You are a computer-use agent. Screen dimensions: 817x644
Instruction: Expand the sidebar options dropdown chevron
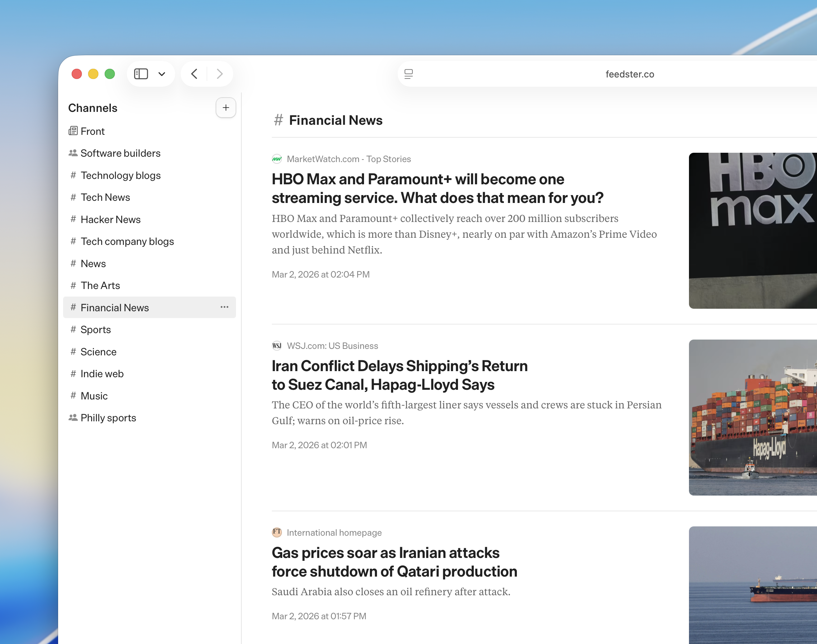162,74
